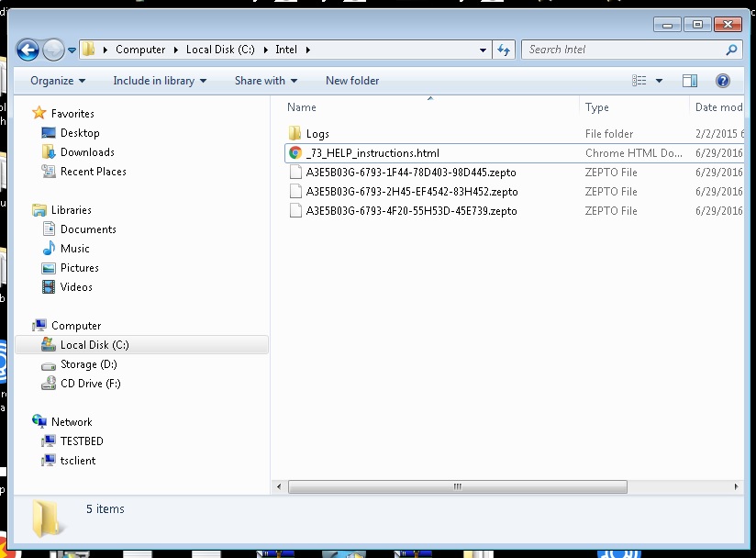
Task: Select the A3E5B03G-6793-2H45-EF4542-83H452.zepto file name
Action: click(x=412, y=192)
